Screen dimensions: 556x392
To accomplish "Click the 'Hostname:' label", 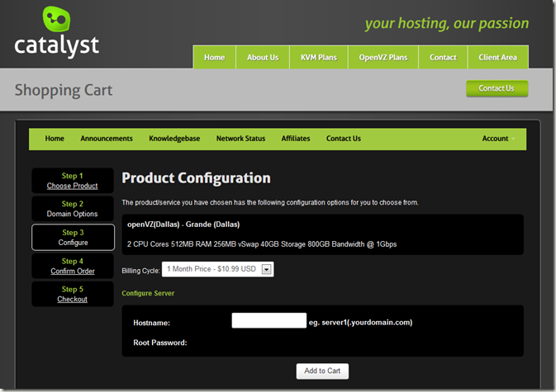I will [151, 323].
